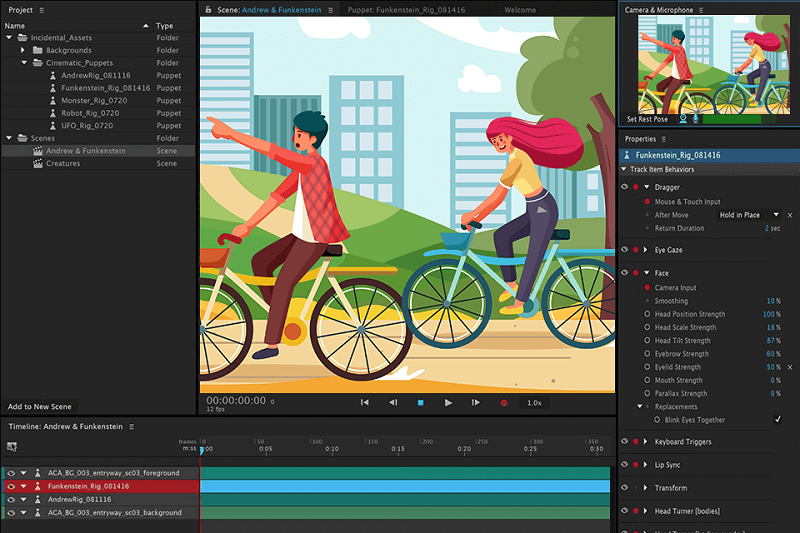Jump to the start of the scene

(365, 403)
